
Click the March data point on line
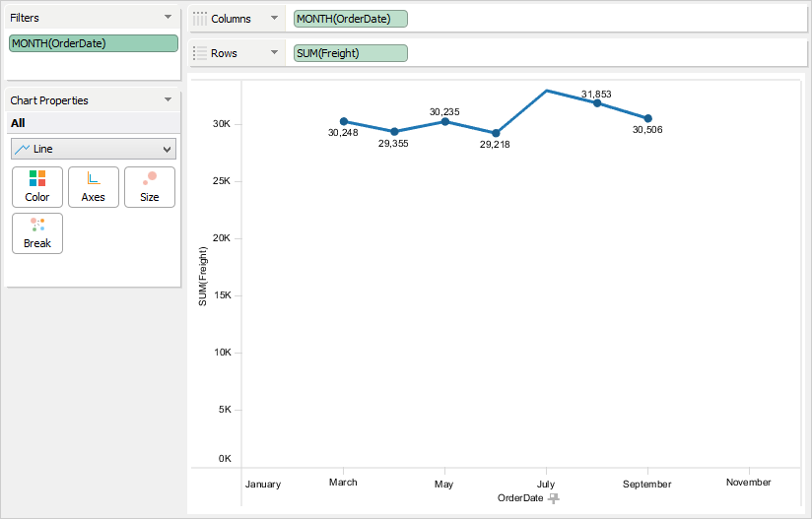point(343,121)
